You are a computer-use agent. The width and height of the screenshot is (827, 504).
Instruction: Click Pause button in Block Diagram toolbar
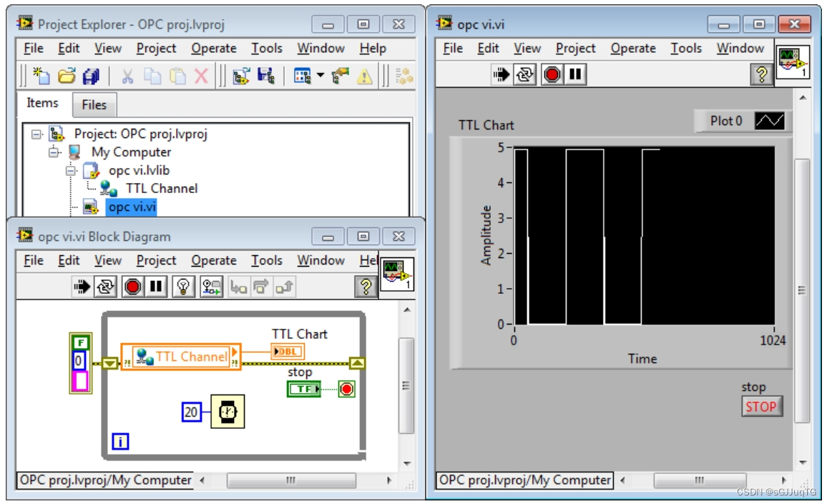[156, 287]
